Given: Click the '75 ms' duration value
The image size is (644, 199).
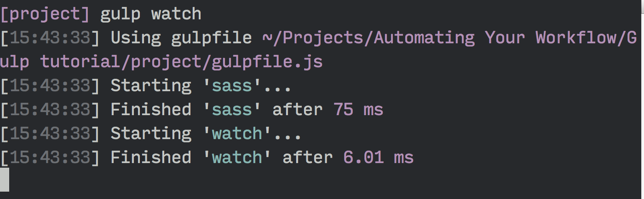Looking at the screenshot, I should point(358,110).
